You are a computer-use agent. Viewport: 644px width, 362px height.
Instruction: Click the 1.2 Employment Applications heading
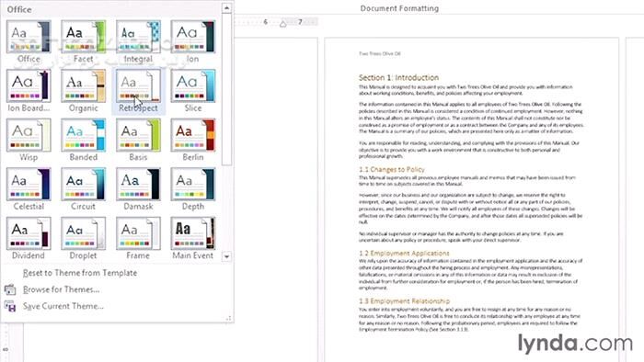coord(404,254)
